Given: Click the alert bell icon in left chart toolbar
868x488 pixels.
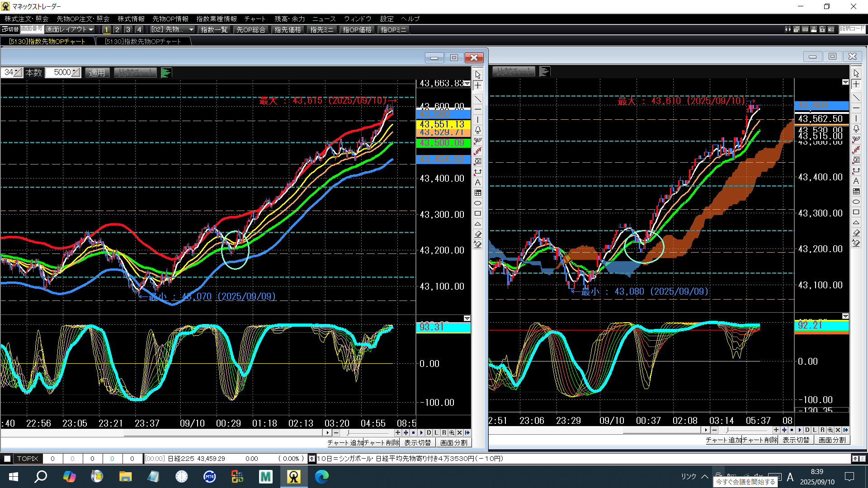Looking at the screenshot, I should coord(477,130).
